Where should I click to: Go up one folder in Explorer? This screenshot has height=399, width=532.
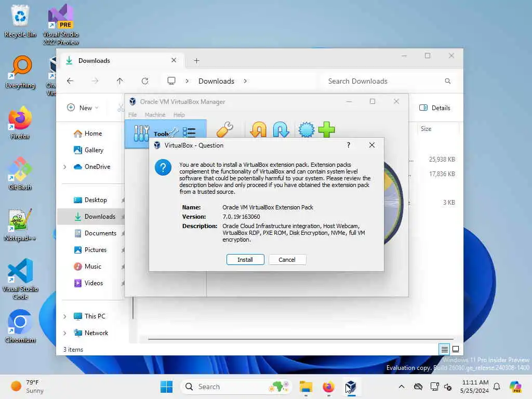click(120, 81)
